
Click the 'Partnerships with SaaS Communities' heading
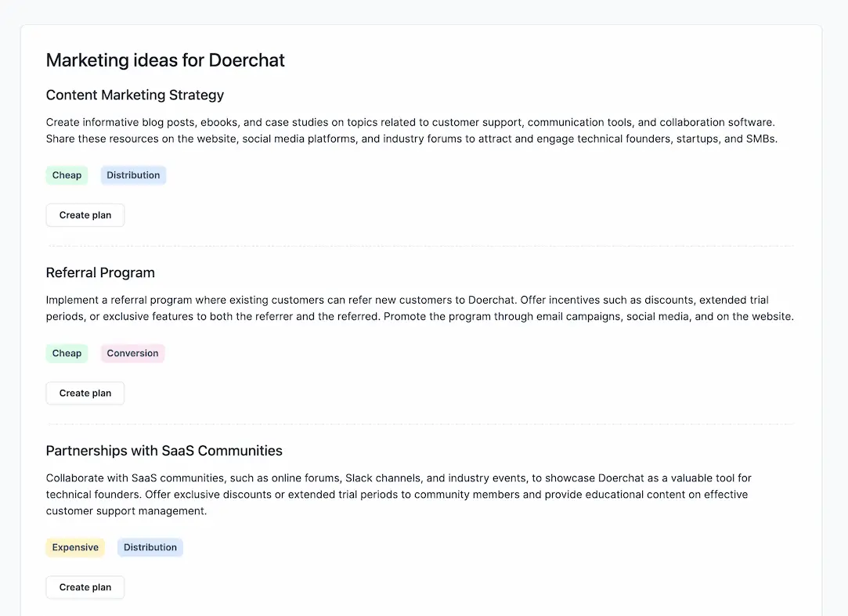[164, 451]
